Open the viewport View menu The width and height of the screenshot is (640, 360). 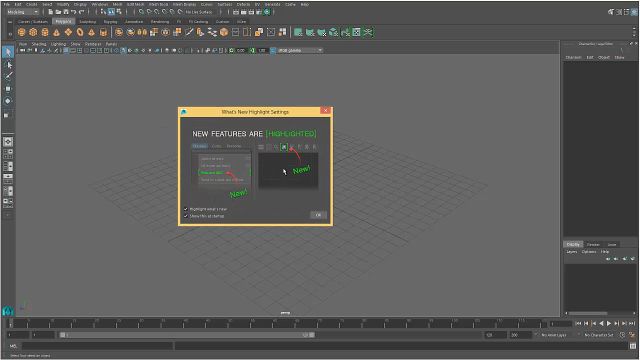23,44
